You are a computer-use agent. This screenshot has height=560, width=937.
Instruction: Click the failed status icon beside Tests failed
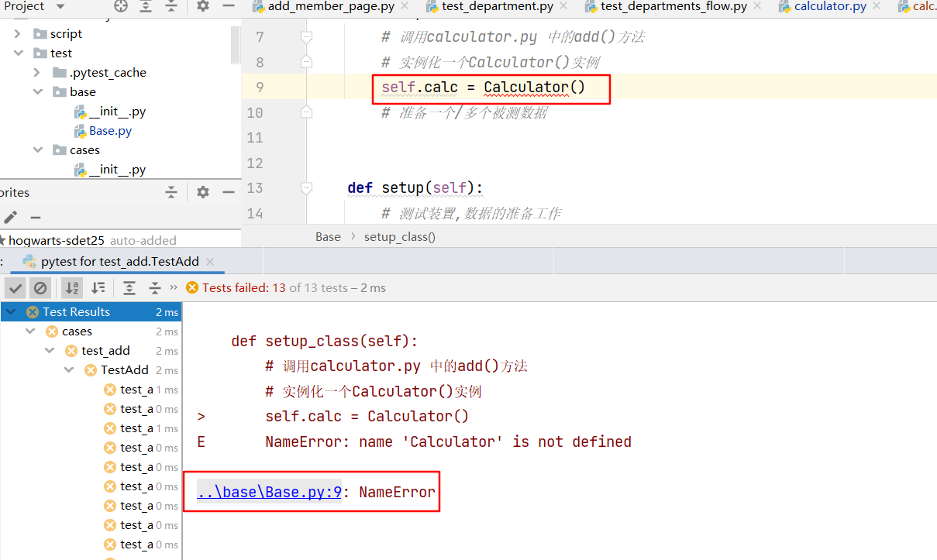[x=192, y=287]
